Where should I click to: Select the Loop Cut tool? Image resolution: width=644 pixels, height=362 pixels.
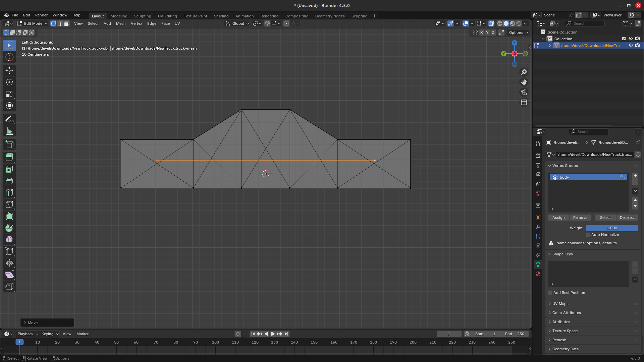coord(9,193)
